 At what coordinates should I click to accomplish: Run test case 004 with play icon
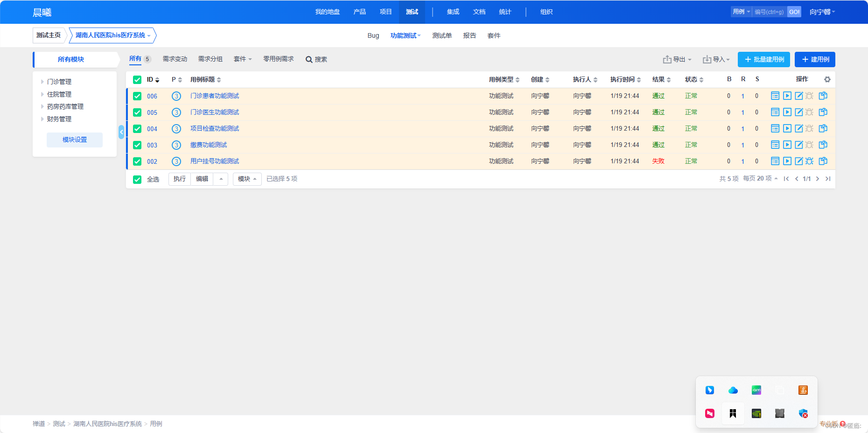click(787, 128)
